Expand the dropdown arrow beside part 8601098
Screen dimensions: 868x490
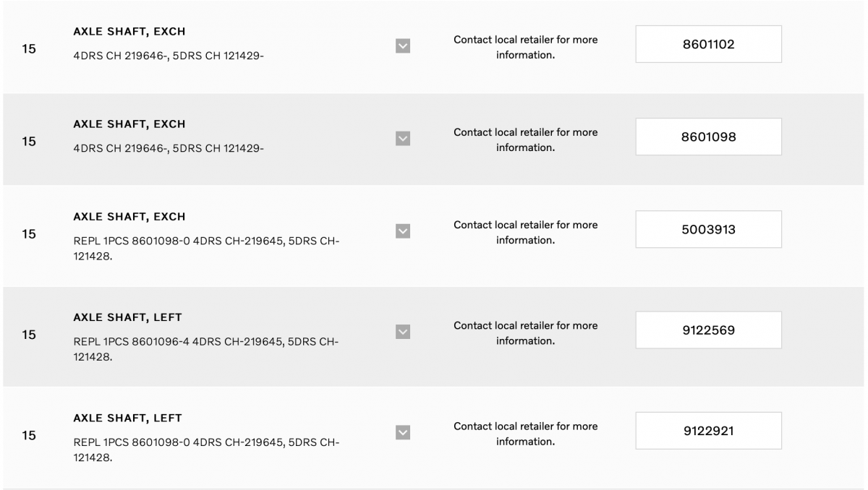(403, 139)
